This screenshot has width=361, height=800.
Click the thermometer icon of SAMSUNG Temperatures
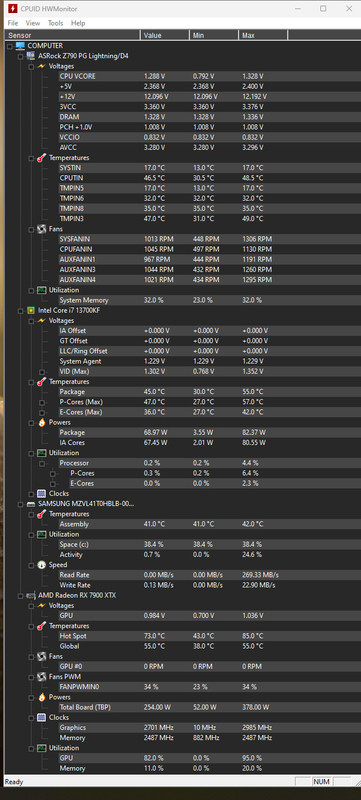tap(41, 514)
